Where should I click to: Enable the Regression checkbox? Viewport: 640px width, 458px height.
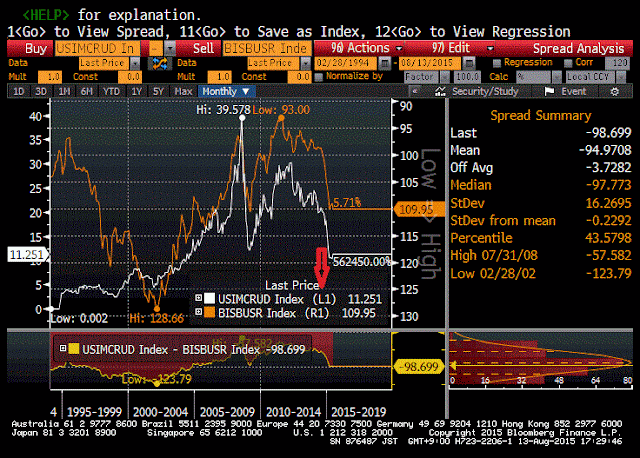(497, 63)
